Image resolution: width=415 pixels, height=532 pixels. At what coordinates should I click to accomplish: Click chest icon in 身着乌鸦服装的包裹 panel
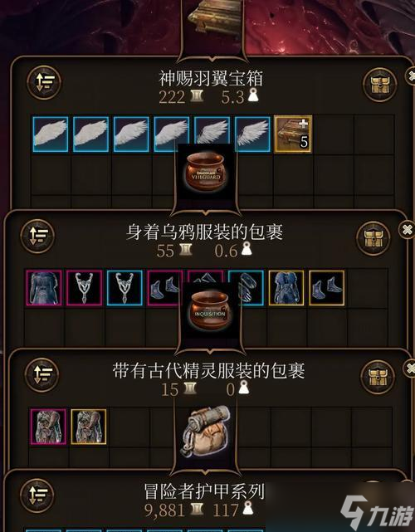coord(373,238)
